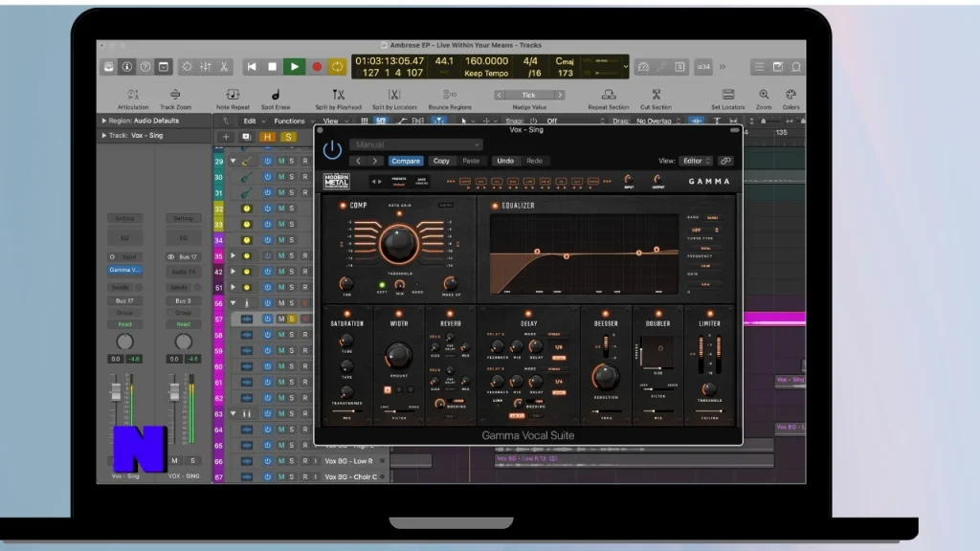Expand track 35 disclosure triangle
This screenshot has height=551, width=980.
tap(234, 255)
